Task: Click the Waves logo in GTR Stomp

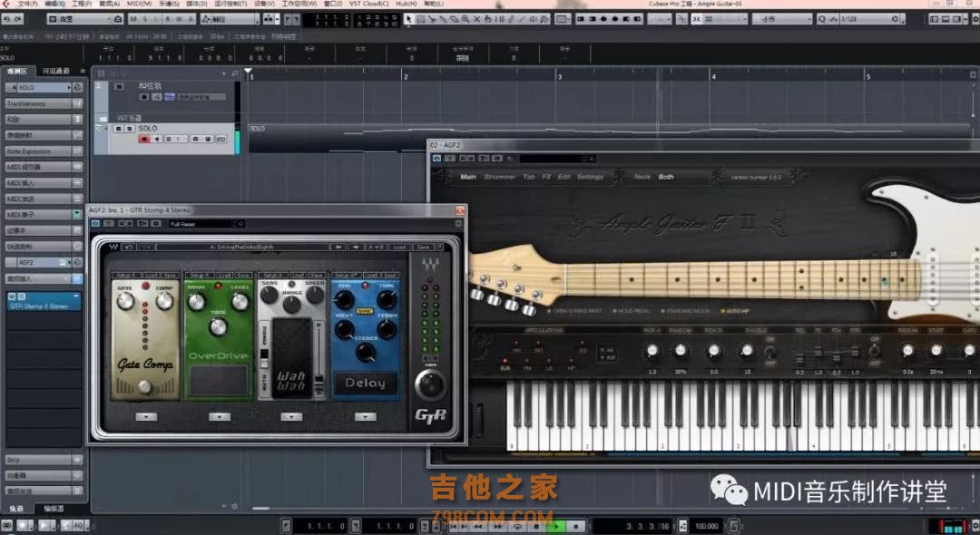Action: [x=113, y=248]
